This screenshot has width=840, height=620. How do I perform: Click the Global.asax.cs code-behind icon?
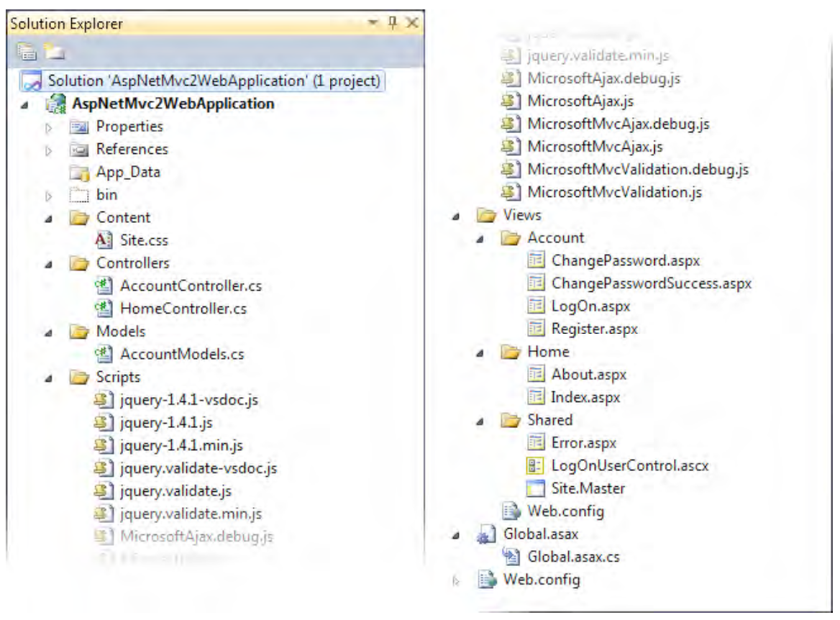[511, 557]
